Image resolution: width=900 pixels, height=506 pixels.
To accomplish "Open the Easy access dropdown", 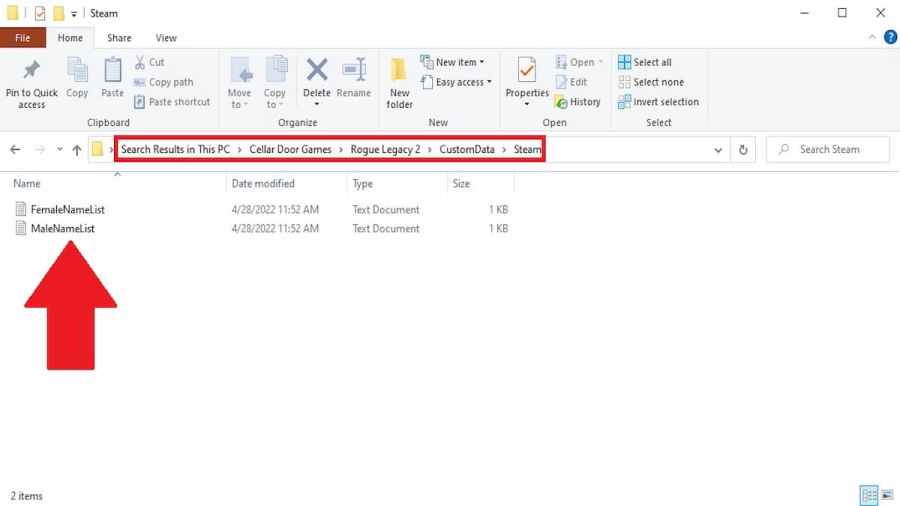I will click(456, 82).
